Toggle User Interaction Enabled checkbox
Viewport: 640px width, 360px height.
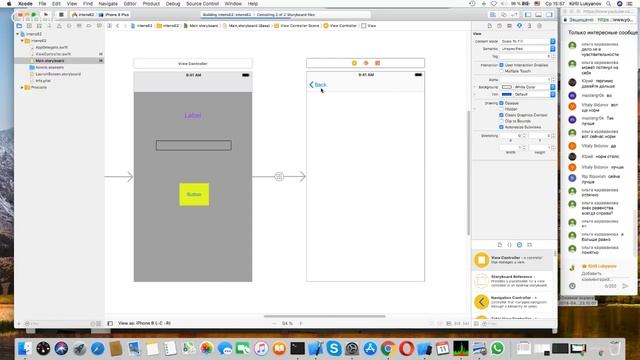[501, 65]
